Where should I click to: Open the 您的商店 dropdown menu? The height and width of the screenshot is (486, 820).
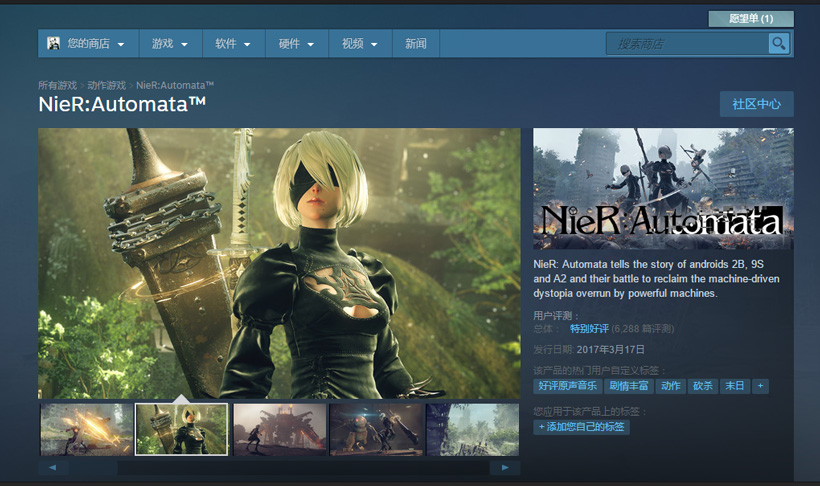click(88, 43)
